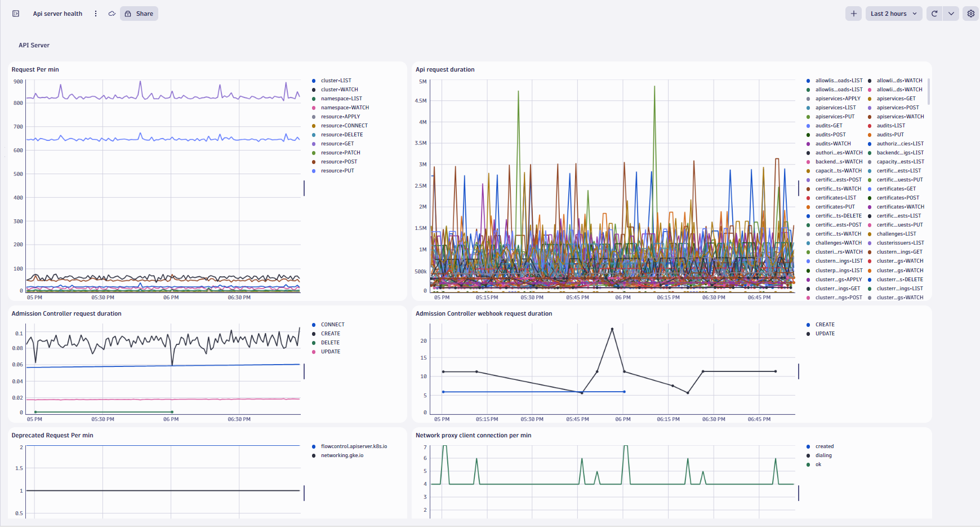Click the Admission Controller webhook request duration title
Image resolution: width=980 pixels, height=527 pixels.
pos(484,313)
